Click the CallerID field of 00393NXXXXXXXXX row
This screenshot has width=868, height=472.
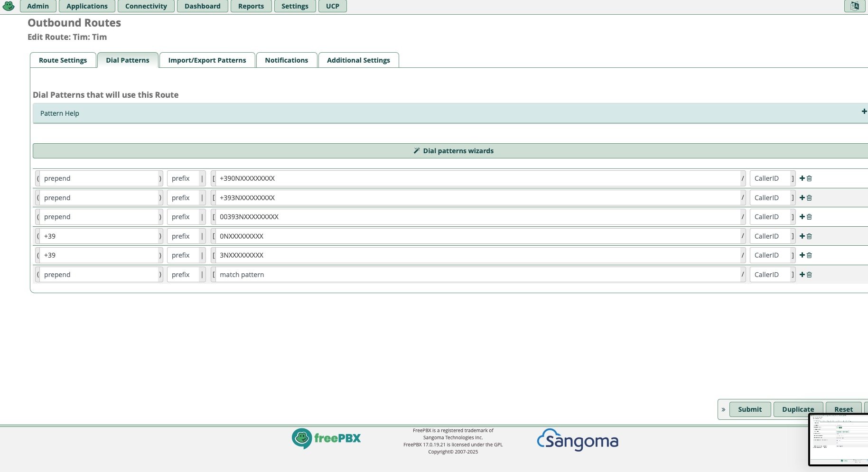tap(770, 217)
